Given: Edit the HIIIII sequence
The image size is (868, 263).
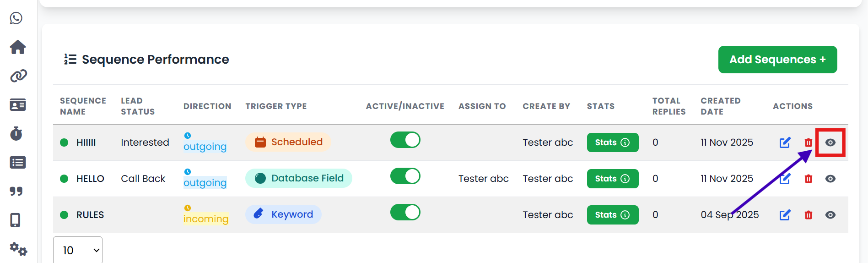Looking at the screenshot, I should pos(785,142).
